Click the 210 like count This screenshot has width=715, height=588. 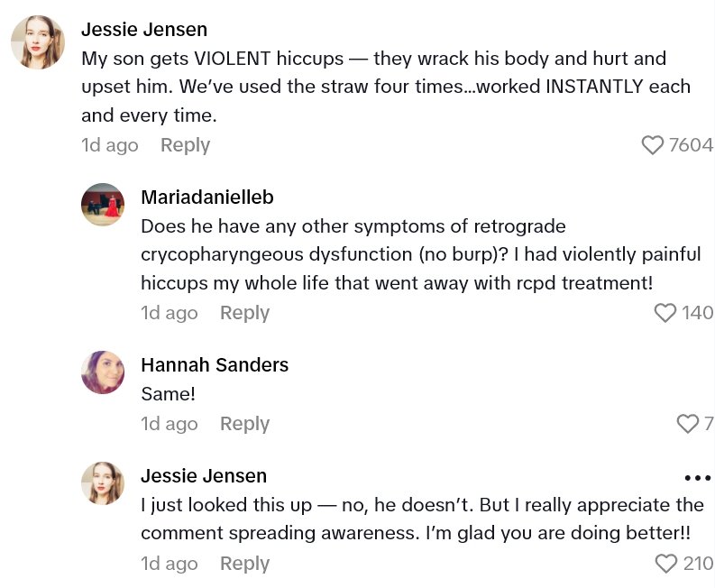point(698,564)
